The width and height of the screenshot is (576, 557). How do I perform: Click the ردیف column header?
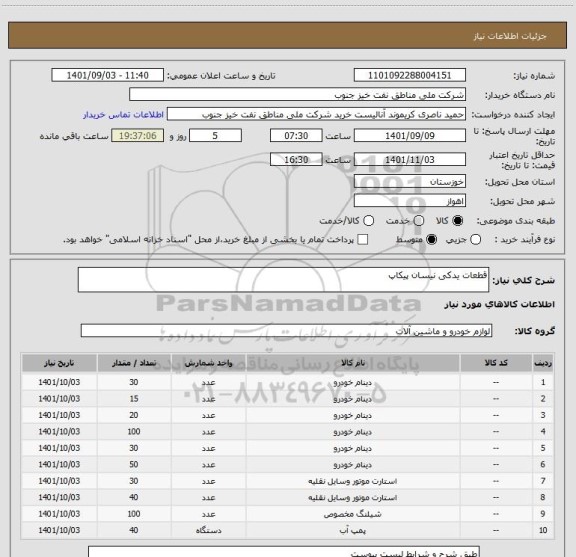pos(543,363)
